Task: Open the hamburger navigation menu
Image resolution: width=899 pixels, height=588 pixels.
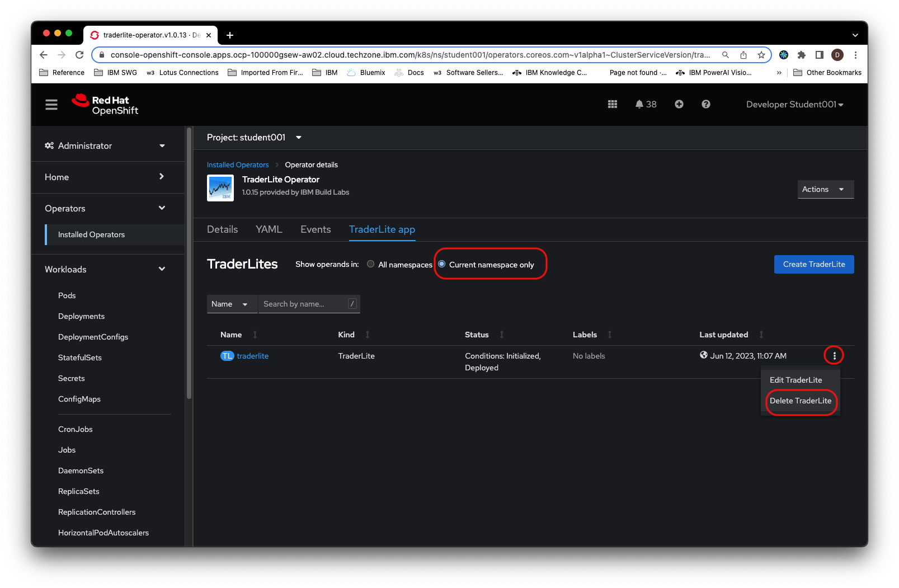Action: 51,105
